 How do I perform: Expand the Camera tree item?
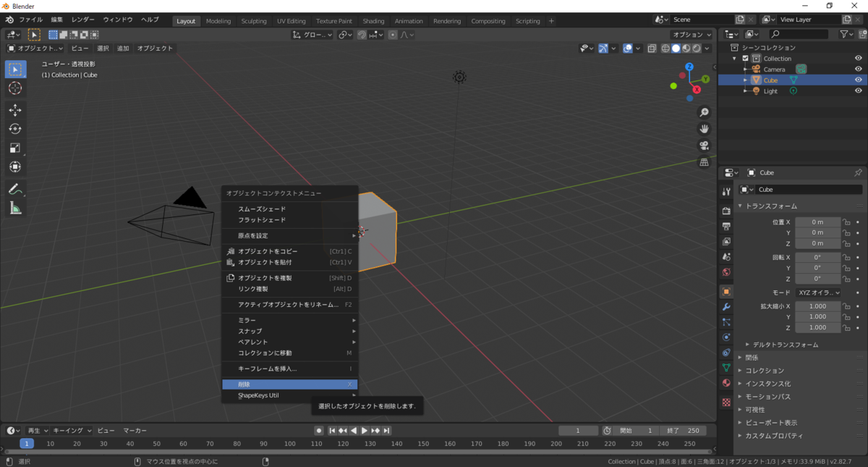coord(746,70)
